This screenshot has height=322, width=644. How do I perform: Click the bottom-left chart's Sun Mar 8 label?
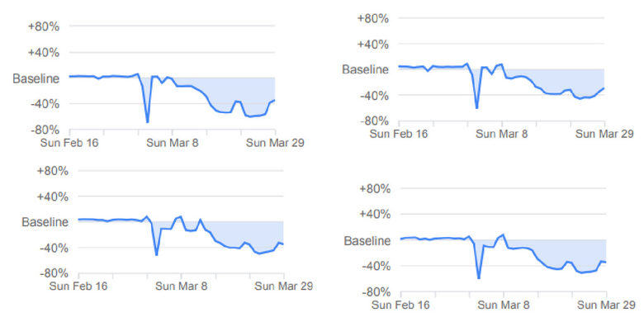coord(181,286)
